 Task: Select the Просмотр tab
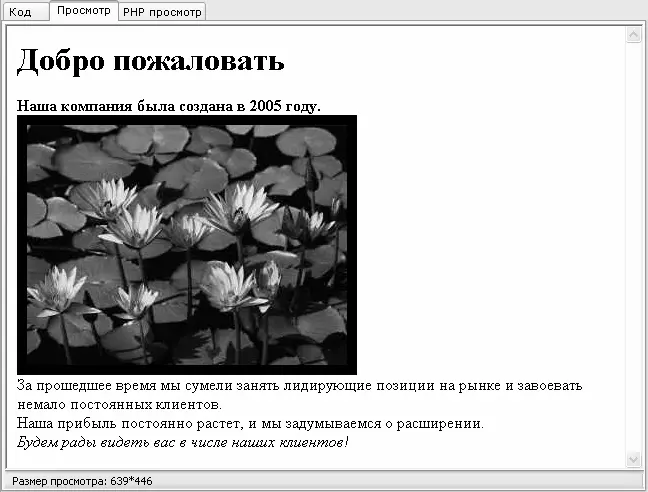click(84, 10)
